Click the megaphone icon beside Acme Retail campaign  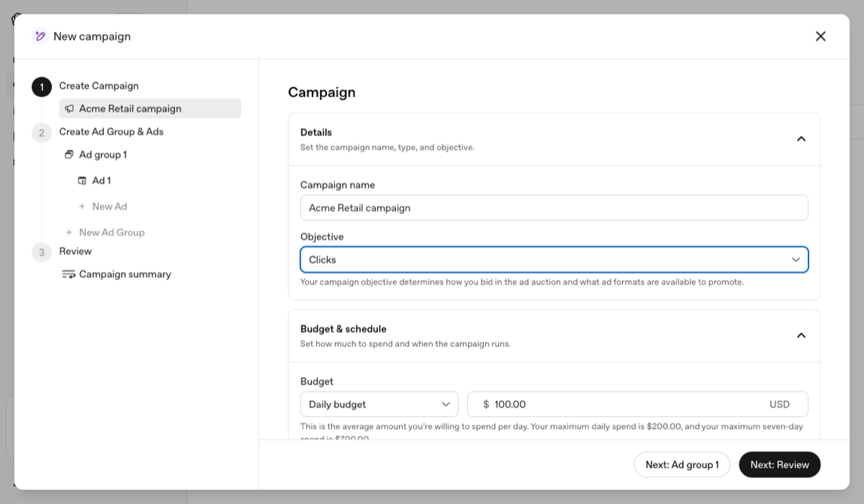tap(69, 108)
